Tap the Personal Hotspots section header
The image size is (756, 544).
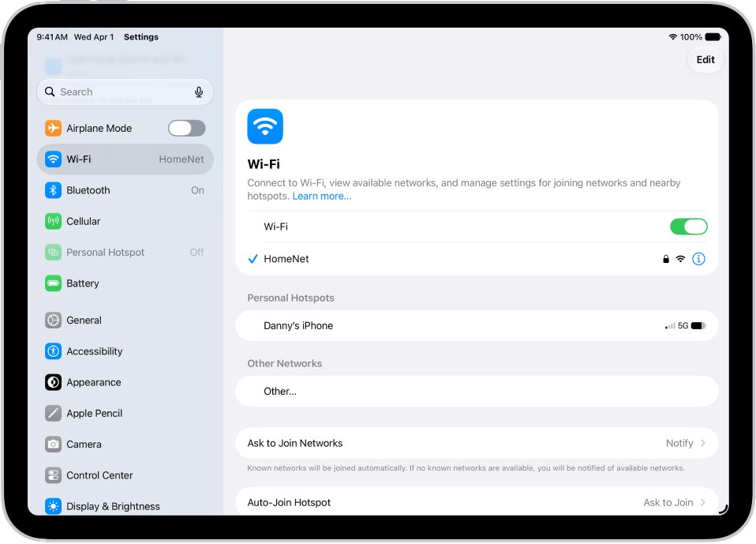pos(290,298)
